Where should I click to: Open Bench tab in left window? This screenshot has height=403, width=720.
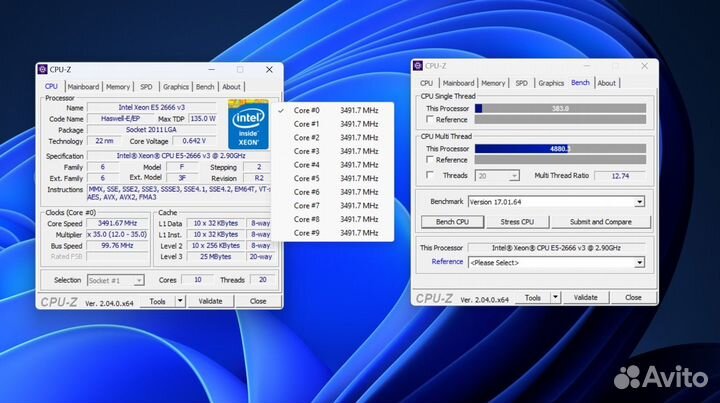pos(205,87)
